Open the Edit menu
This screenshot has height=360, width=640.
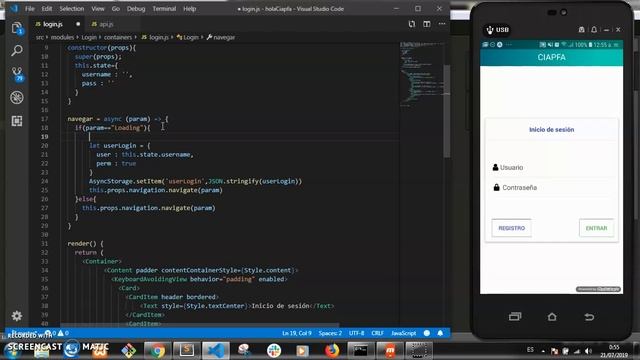click(x=47, y=9)
